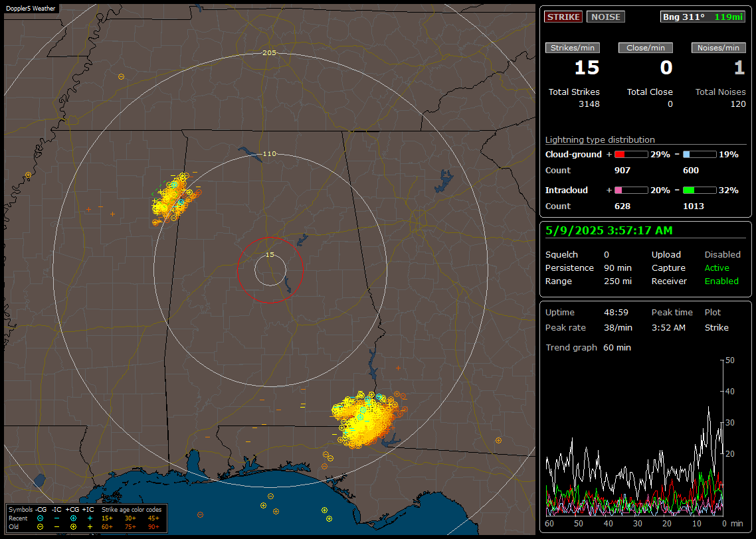Click the 75+ age color code
This screenshot has height=539, width=756.
(x=130, y=527)
